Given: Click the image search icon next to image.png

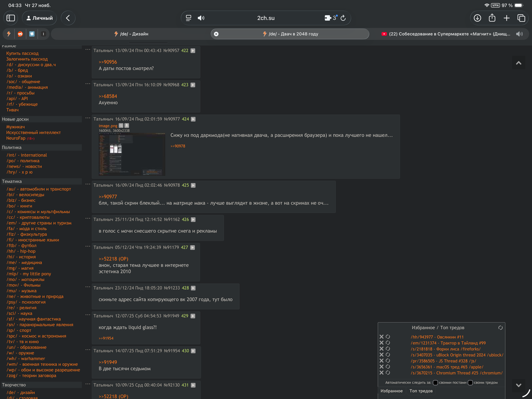Looking at the screenshot, I should (x=121, y=126).
